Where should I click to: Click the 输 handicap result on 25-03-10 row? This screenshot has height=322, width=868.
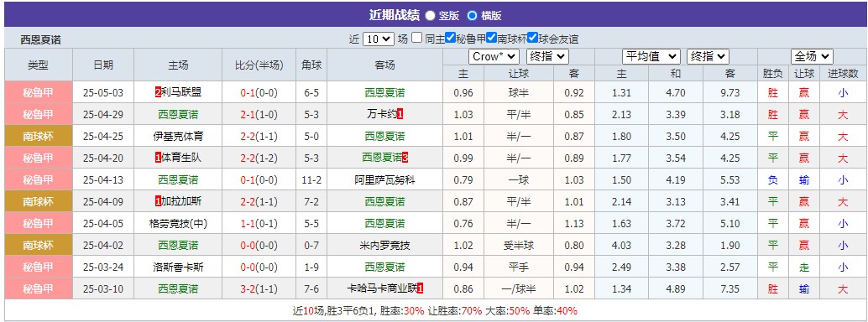coord(804,288)
